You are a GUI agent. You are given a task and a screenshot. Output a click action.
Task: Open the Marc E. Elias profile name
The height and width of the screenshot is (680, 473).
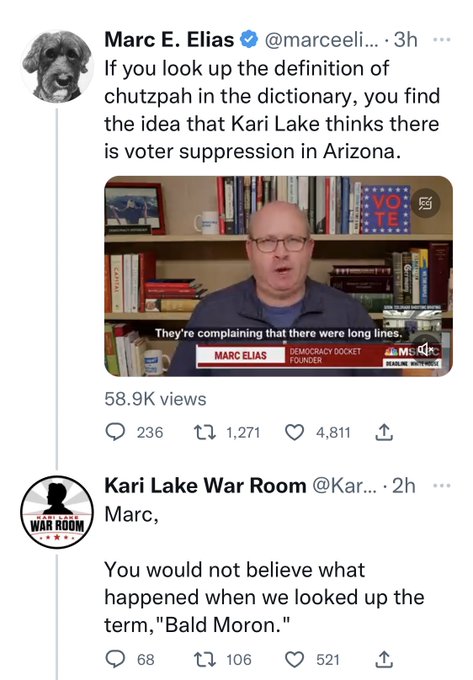coord(169,39)
